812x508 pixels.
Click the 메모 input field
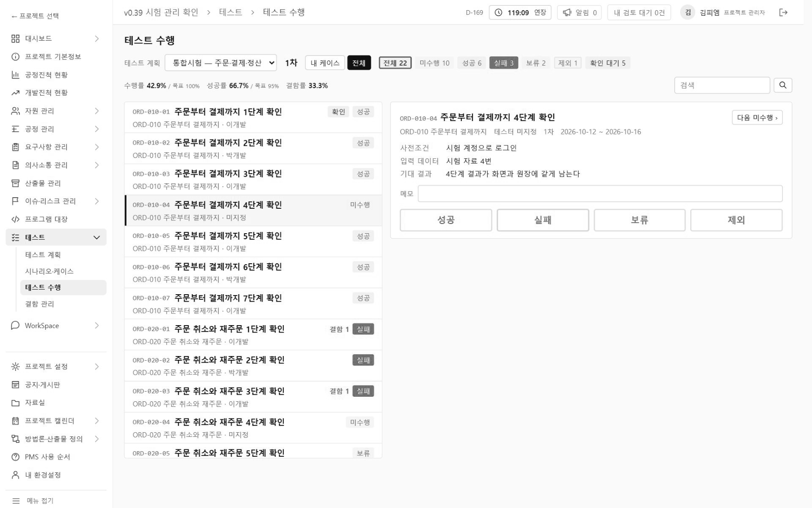pyautogui.click(x=600, y=194)
